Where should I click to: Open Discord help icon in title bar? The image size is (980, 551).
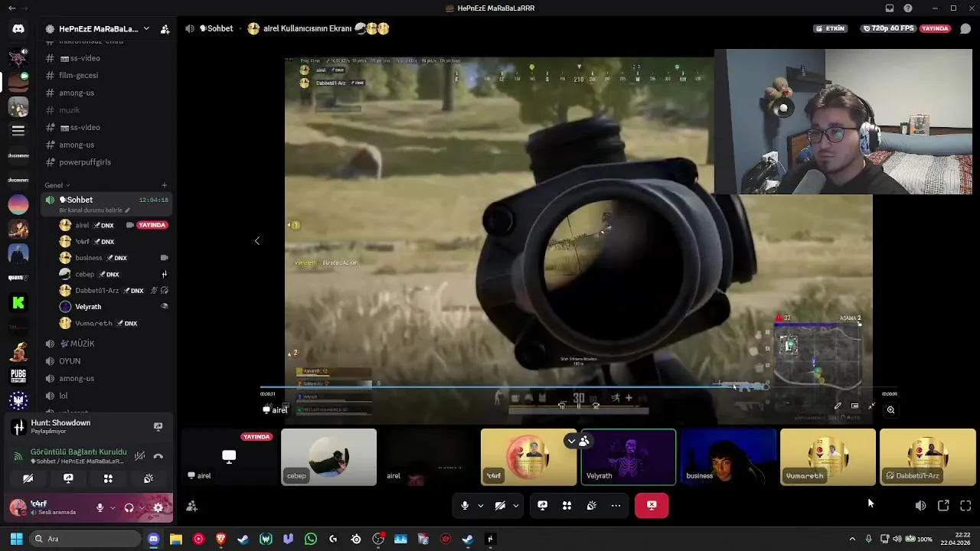click(908, 8)
